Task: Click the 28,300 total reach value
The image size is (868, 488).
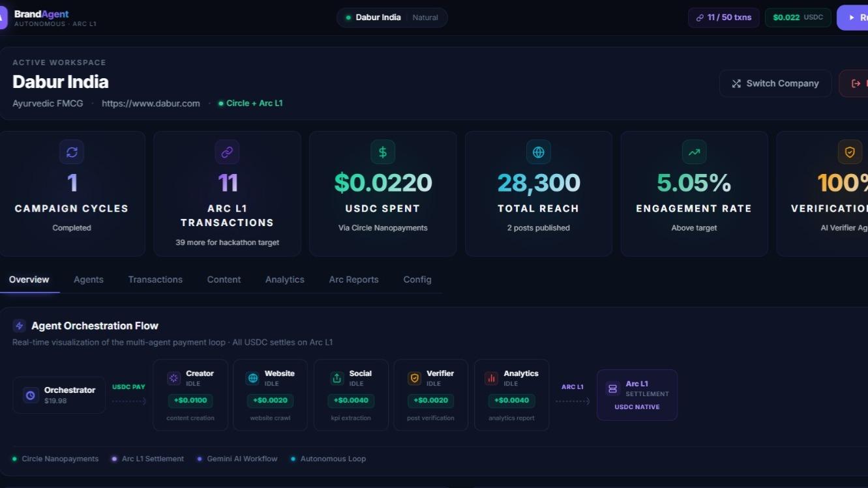Action: tap(539, 183)
